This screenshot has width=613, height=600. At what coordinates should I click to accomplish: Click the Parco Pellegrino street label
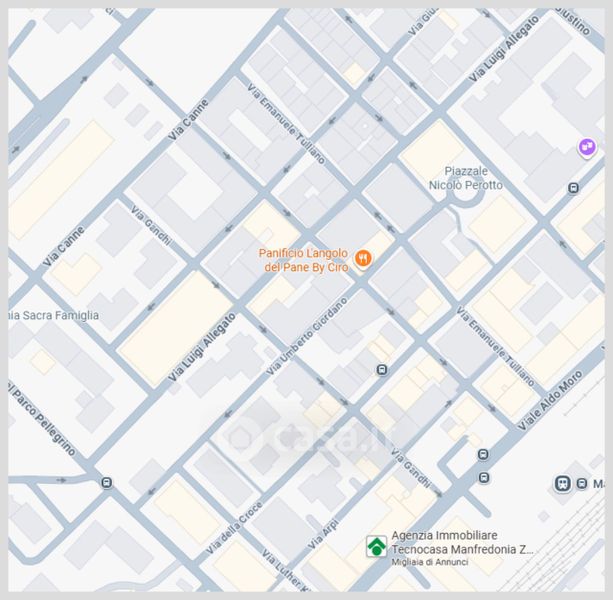pyautogui.click(x=42, y=416)
